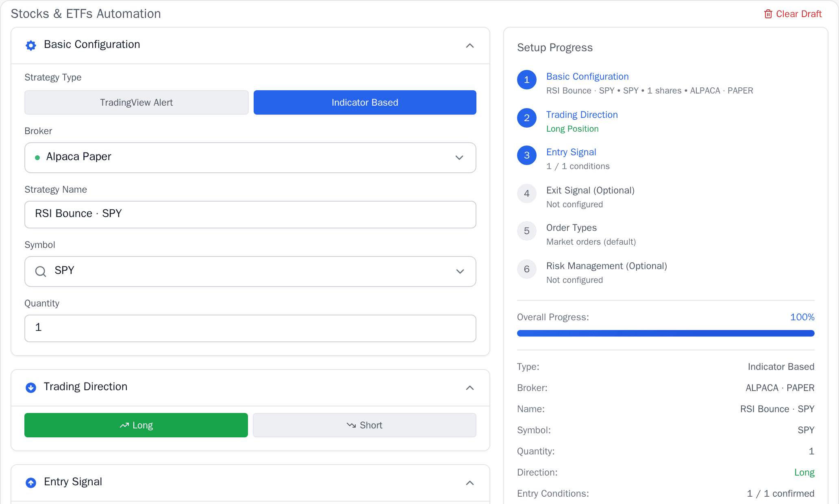Go to Order Types step
This screenshot has height=504, width=839.
(x=572, y=228)
